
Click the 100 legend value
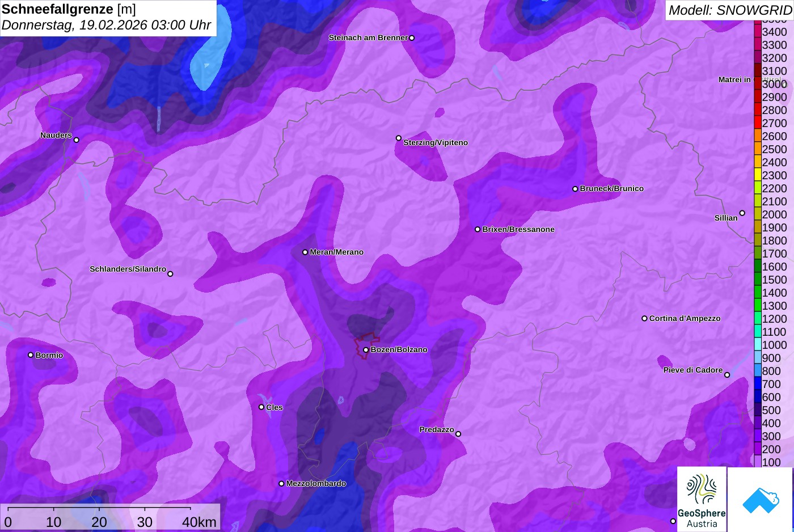click(x=771, y=462)
